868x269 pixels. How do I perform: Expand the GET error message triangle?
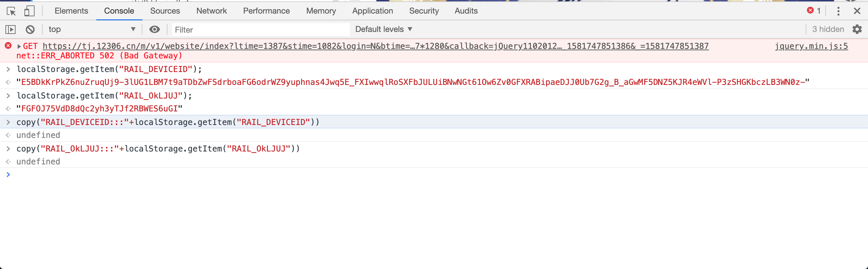pos(19,47)
